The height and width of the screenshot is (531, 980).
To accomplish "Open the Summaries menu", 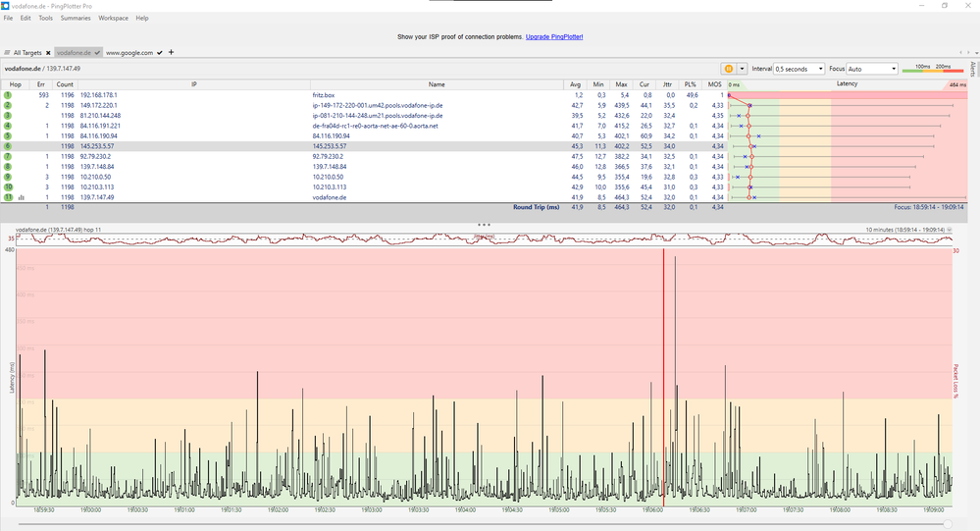I will click(76, 18).
